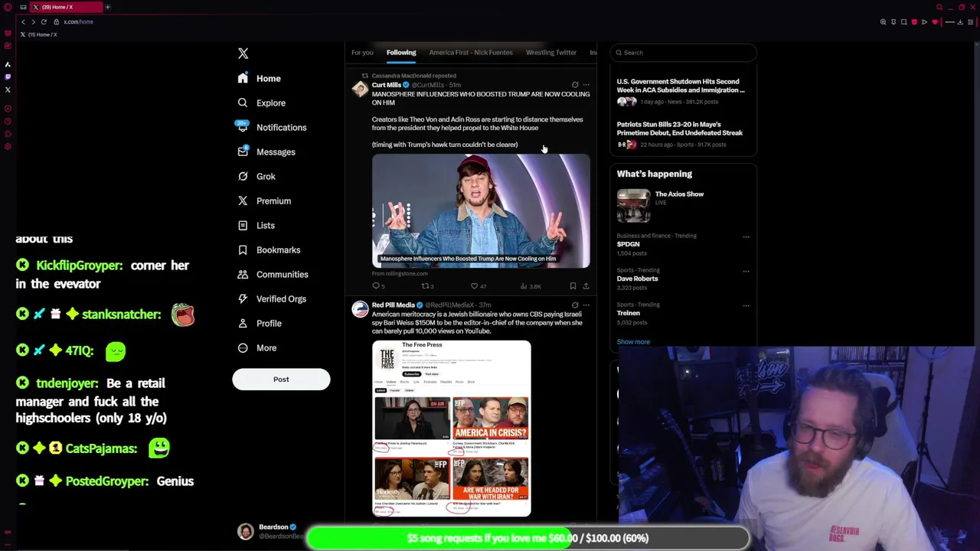The height and width of the screenshot is (551, 980).
Task: Open browser sidebar settings gear
Action: 8,146
